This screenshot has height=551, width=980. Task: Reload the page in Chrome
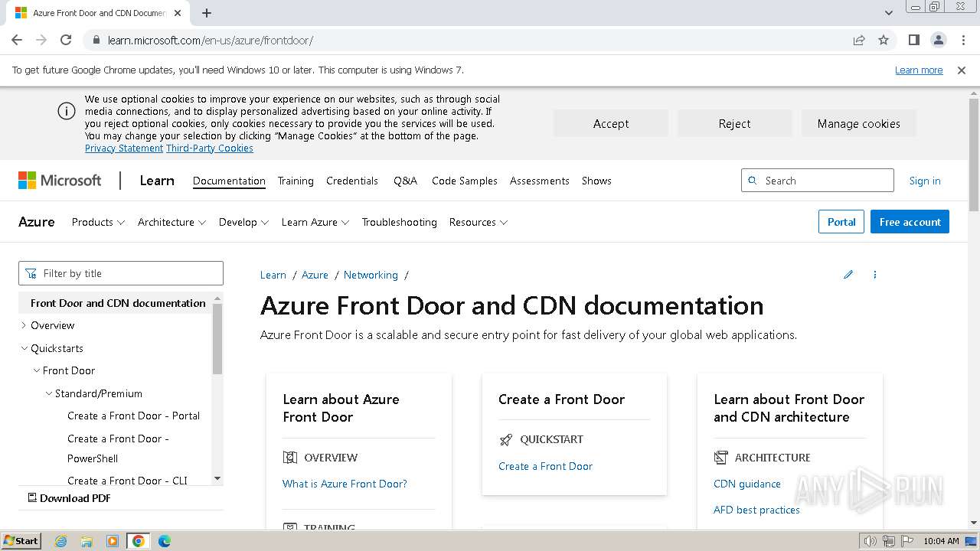tap(66, 40)
